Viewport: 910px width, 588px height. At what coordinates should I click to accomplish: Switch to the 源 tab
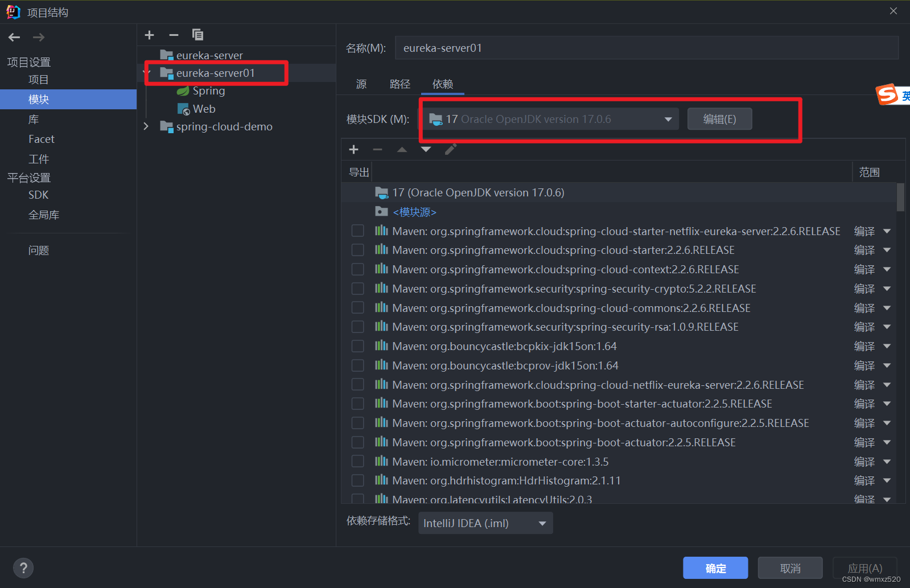click(361, 84)
